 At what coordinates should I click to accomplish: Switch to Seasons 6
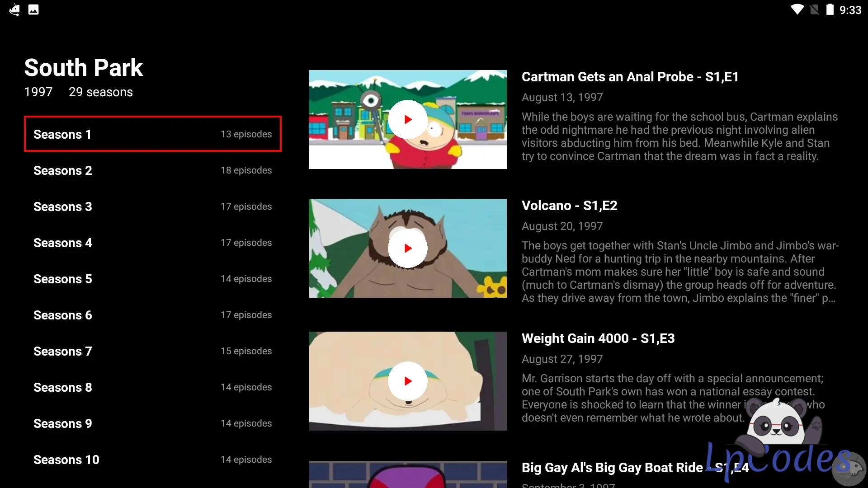coord(153,315)
